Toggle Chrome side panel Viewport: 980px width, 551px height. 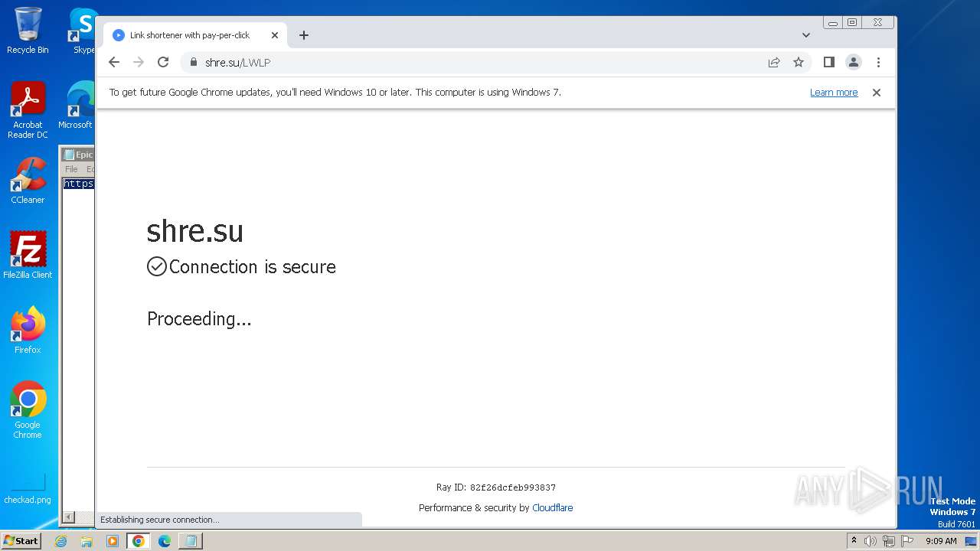tap(829, 63)
